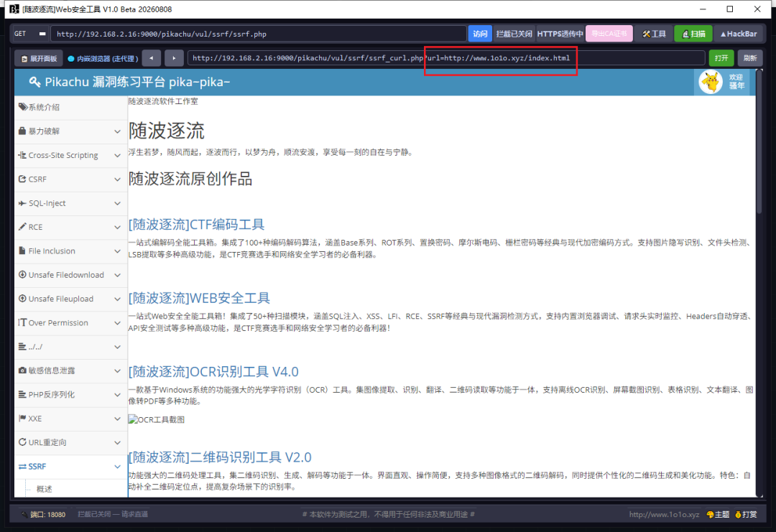This screenshot has height=532, width=776.
Task: Open the GET request method dropdown
Action: [30, 34]
